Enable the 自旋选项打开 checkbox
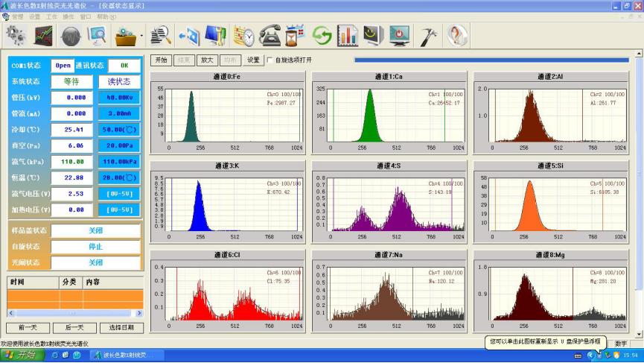644x363 pixels. tap(270, 60)
